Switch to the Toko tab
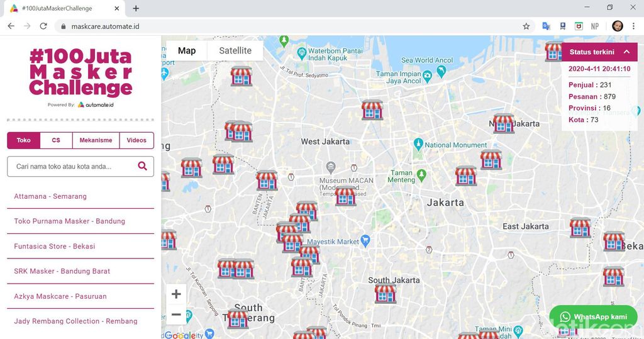Screen dimensions: 644x339 coord(23,140)
